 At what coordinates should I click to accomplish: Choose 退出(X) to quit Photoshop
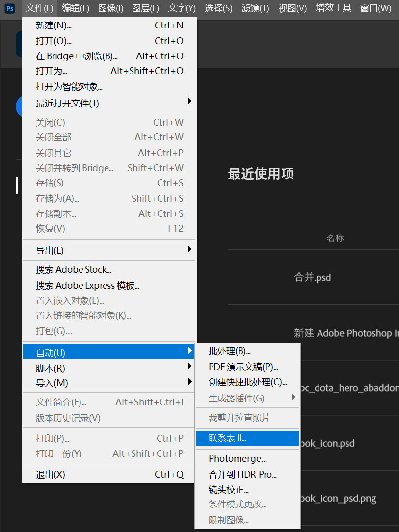[x=109, y=474]
